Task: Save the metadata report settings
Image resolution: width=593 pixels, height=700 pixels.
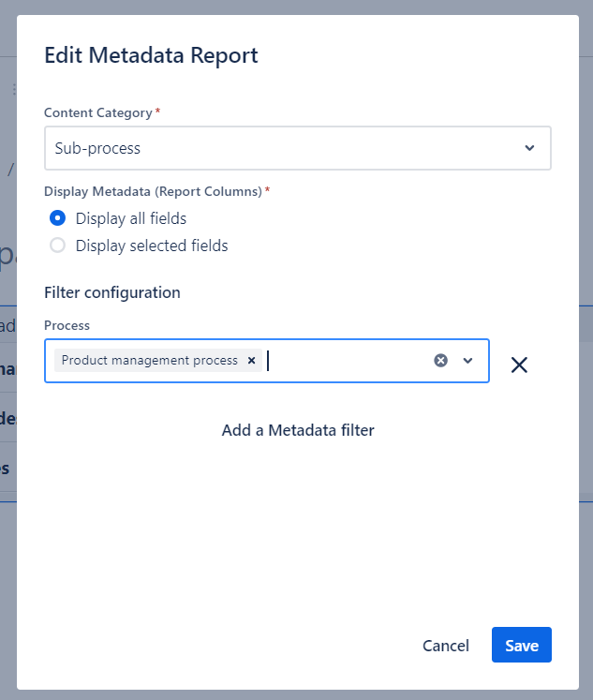Action: tap(522, 646)
